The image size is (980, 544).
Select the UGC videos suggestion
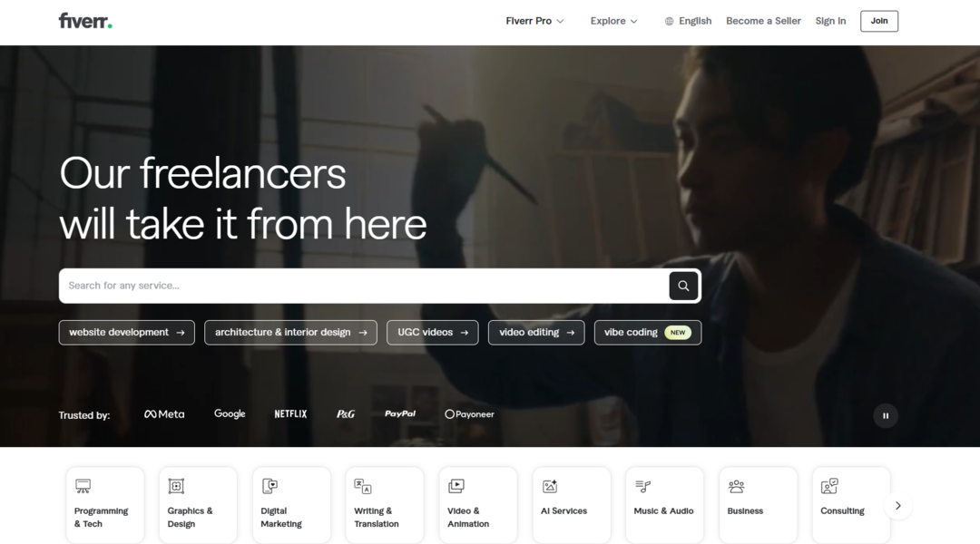click(x=433, y=332)
